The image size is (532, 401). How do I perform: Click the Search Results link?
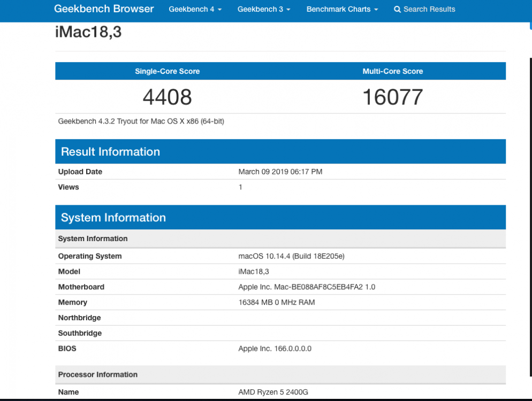pos(429,9)
